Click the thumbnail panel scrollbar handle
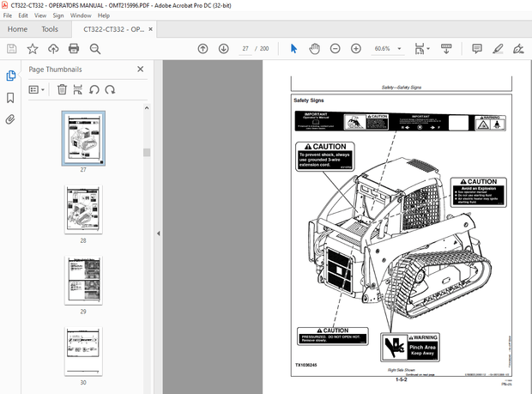The image size is (532, 394). [147, 153]
